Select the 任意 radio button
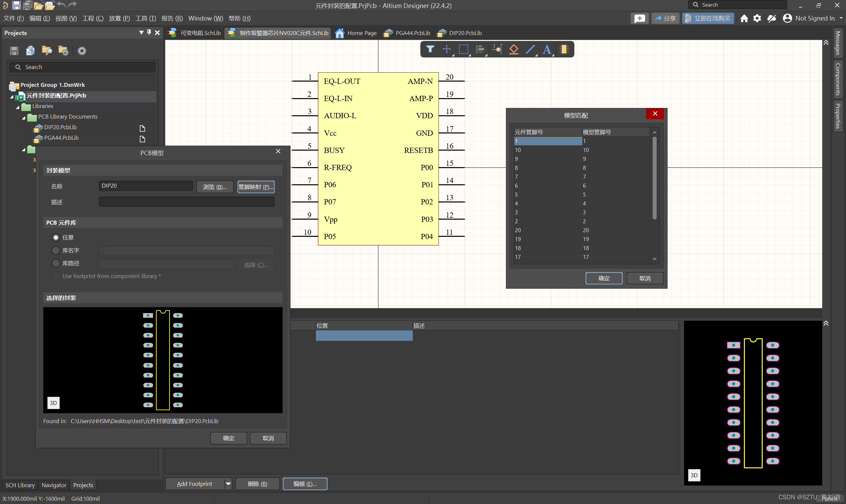 (x=56, y=237)
